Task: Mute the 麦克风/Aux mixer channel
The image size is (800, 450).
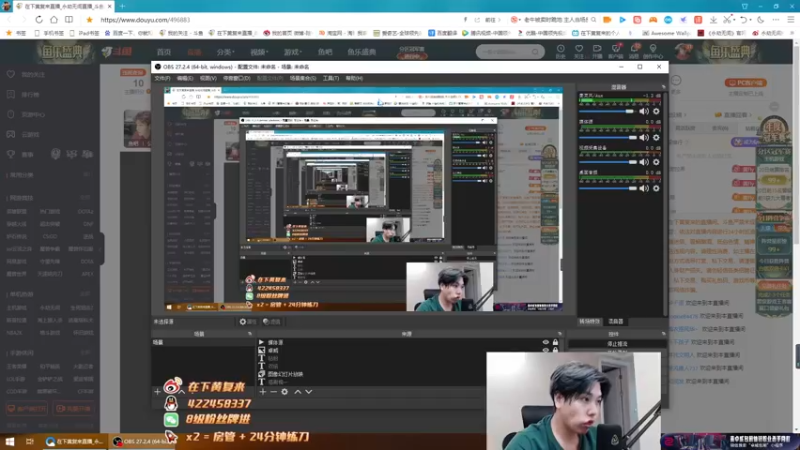Action: click(644, 111)
